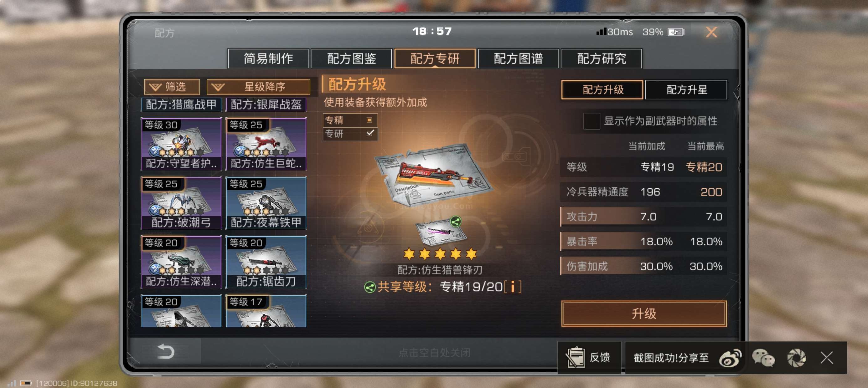The width and height of the screenshot is (868, 388).
Task: Click the 升级 upgrade button
Action: [644, 314]
